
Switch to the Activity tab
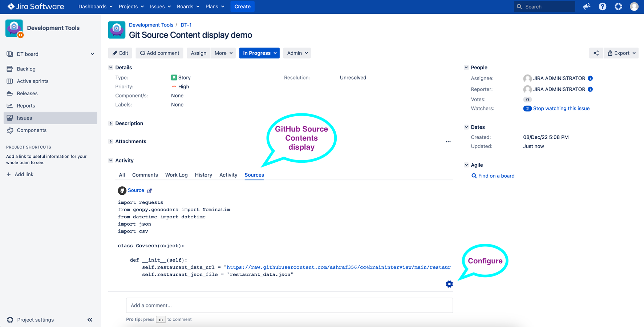tap(228, 175)
